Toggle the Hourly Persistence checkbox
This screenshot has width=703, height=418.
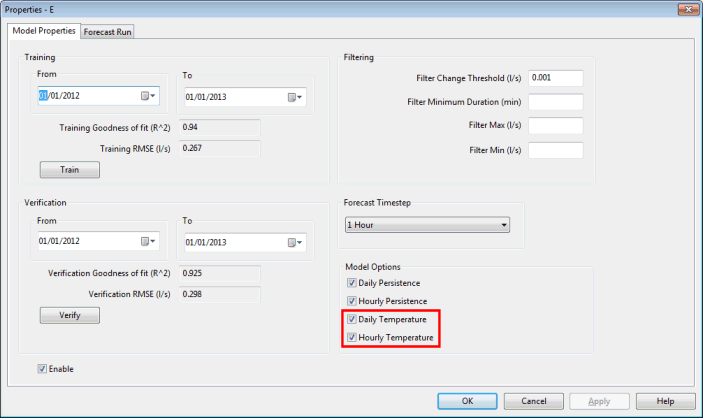pyautogui.click(x=352, y=301)
